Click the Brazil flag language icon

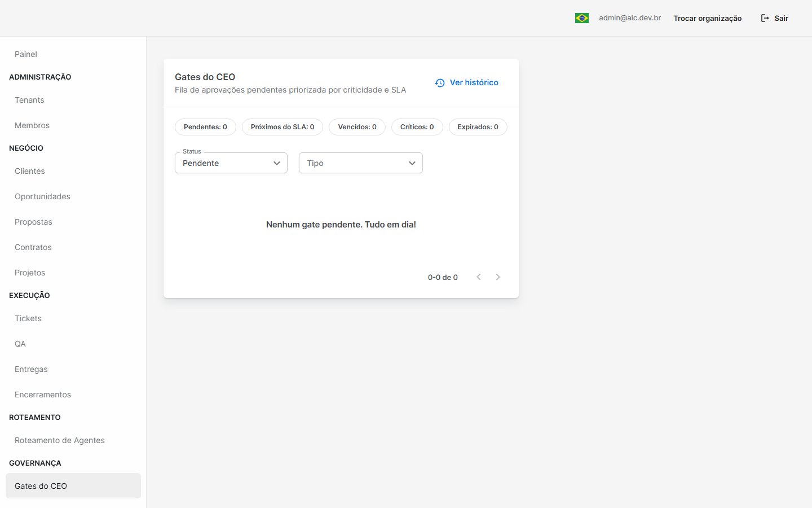pyautogui.click(x=581, y=18)
